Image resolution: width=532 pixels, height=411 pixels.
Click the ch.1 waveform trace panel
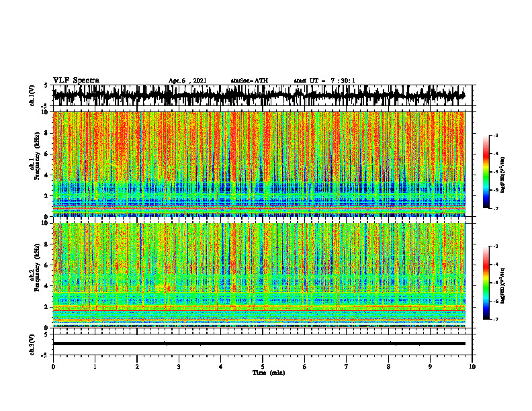click(262, 95)
